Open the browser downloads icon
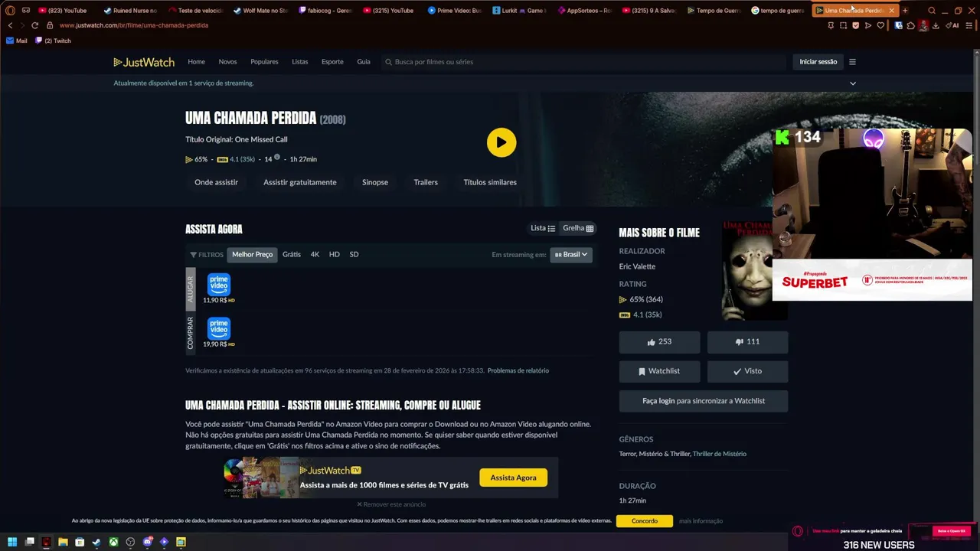 click(936, 25)
